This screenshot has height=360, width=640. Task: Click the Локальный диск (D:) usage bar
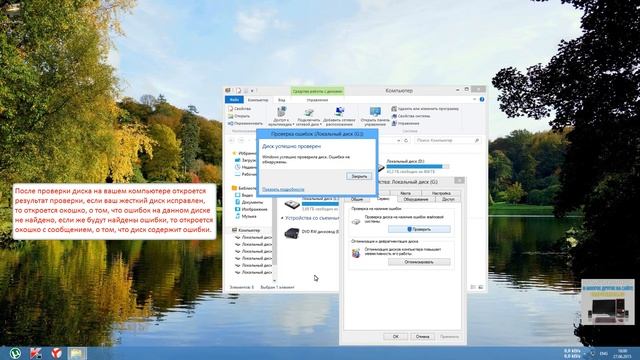(418, 167)
